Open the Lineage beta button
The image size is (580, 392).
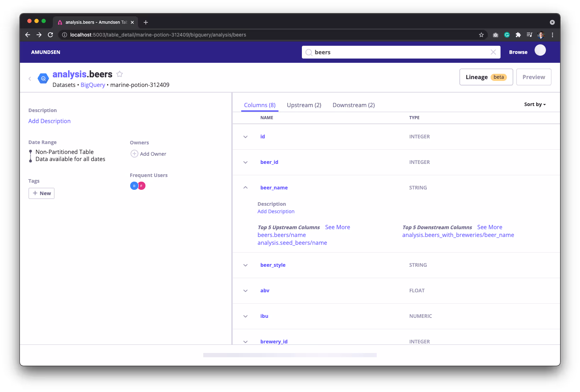486,77
